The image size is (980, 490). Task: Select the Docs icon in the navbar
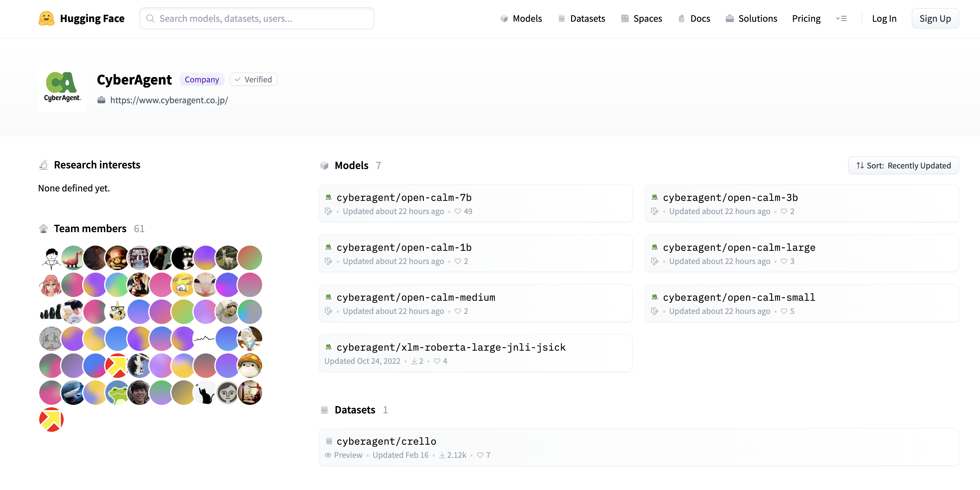(681, 18)
